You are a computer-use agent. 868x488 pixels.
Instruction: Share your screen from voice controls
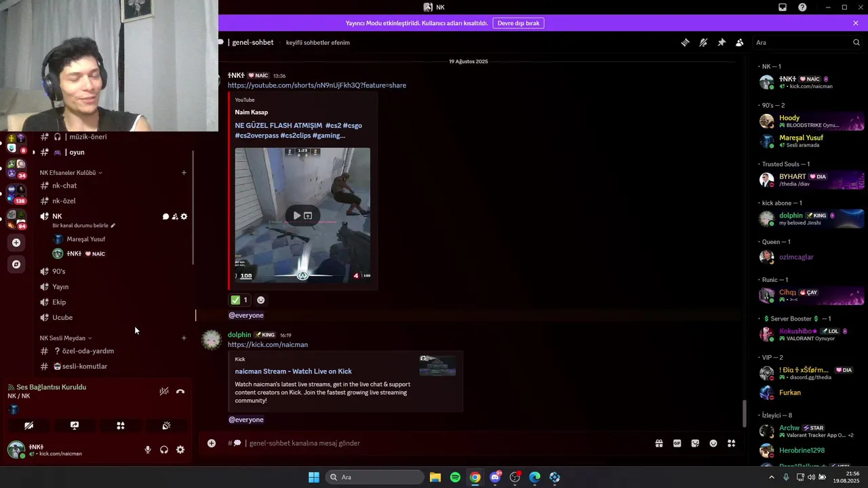pyautogui.click(x=75, y=426)
